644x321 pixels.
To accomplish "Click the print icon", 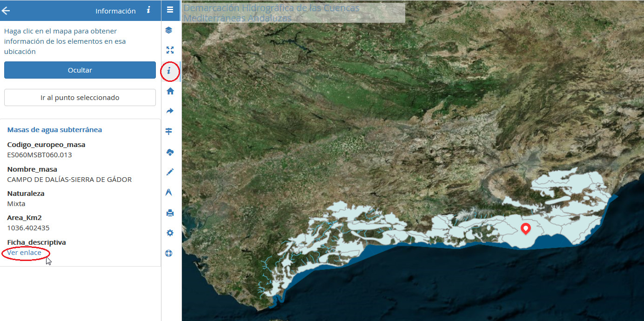I will [170, 213].
